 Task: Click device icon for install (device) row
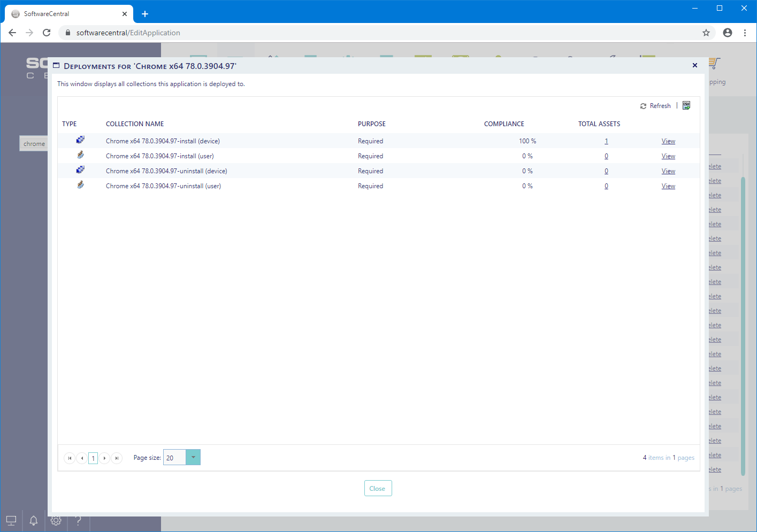point(80,140)
